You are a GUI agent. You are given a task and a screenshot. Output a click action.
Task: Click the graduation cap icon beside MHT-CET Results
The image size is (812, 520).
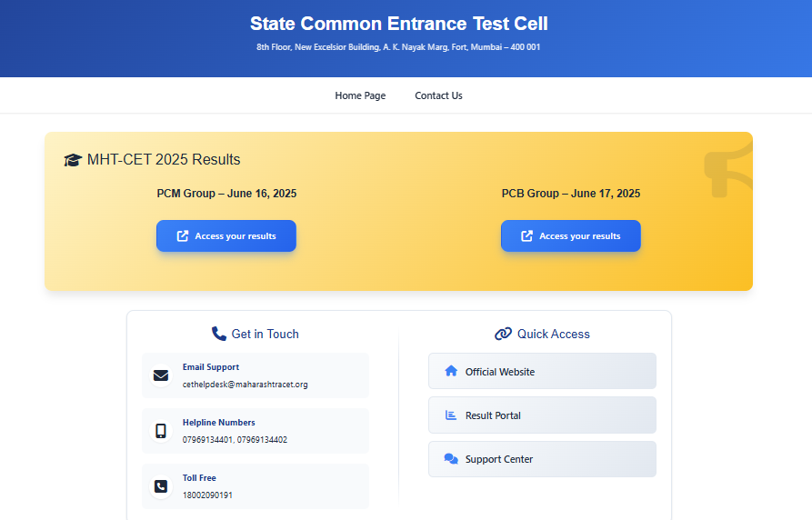point(73,160)
